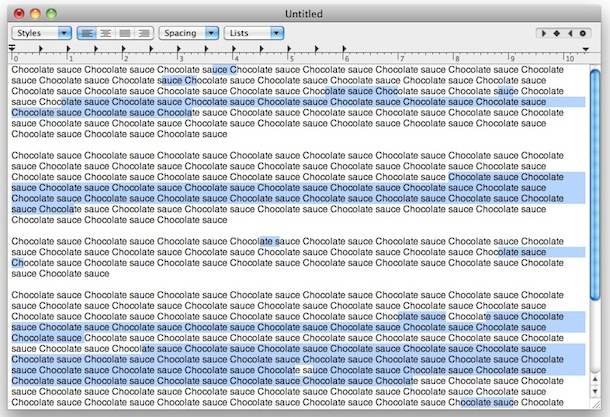Minimize the Untitled window with yellow button
This screenshot has height=417, width=610.
(35, 14)
